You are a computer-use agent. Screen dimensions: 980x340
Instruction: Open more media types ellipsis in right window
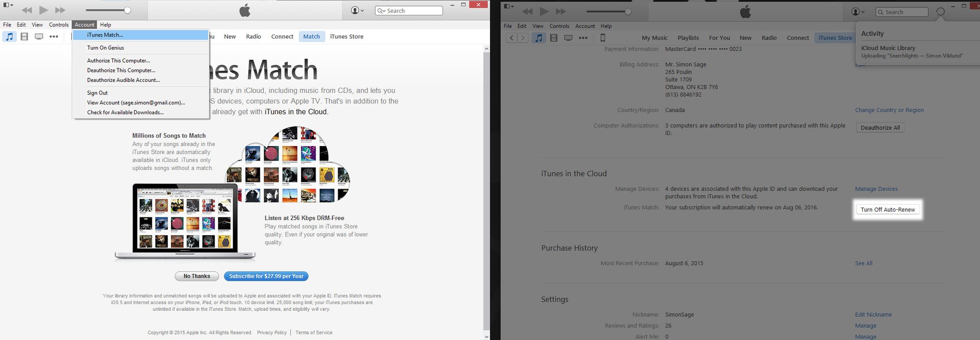pos(583,38)
